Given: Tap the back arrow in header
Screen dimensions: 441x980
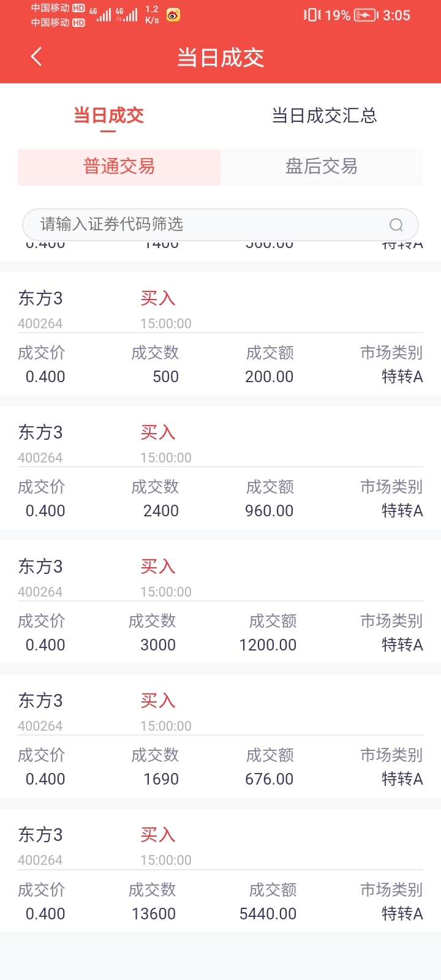Looking at the screenshot, I should [36, 57].
